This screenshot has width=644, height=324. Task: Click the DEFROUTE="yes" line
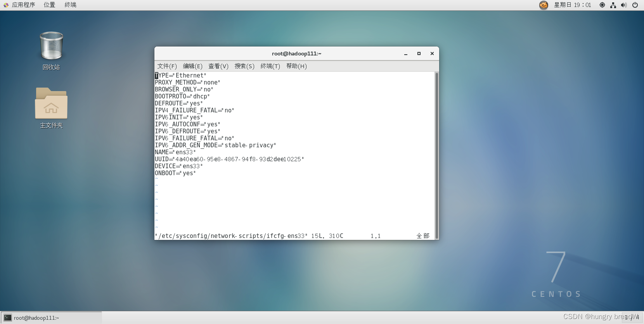tap(179, 103)
